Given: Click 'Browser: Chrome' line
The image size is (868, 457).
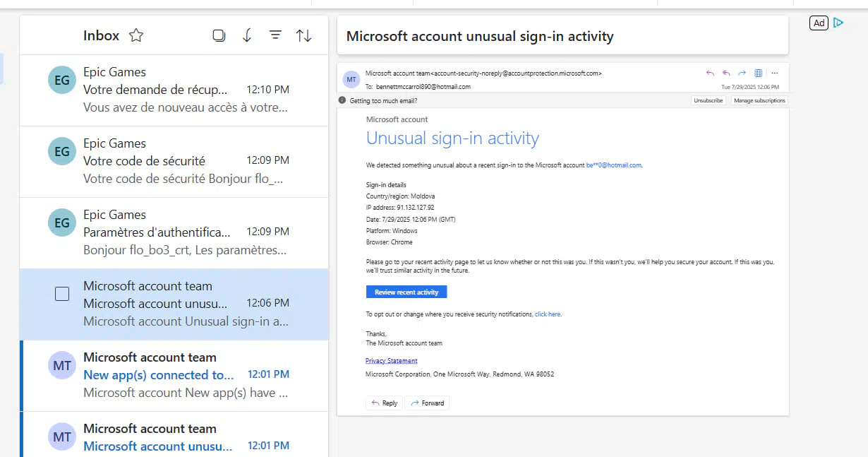Looking at the screenshot, I should pyautogui.click(x=389, y=242).
